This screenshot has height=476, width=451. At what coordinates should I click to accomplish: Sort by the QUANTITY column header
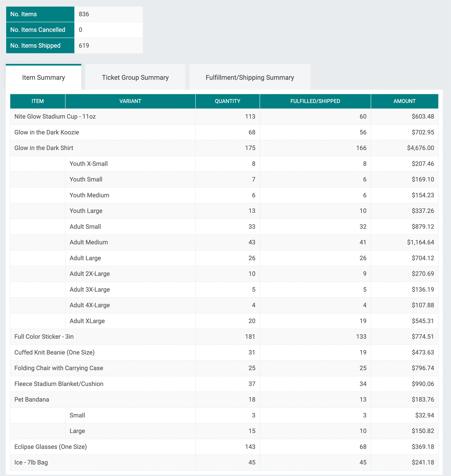[227, 101]
